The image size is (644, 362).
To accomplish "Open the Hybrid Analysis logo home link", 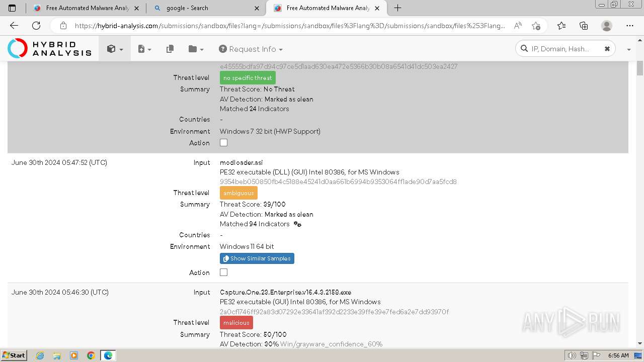I will [x=50, y=49].
